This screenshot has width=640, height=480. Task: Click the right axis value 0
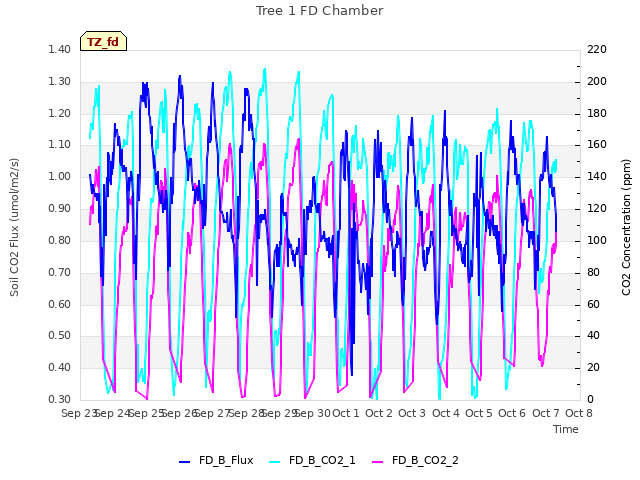[x=591, y=400]
